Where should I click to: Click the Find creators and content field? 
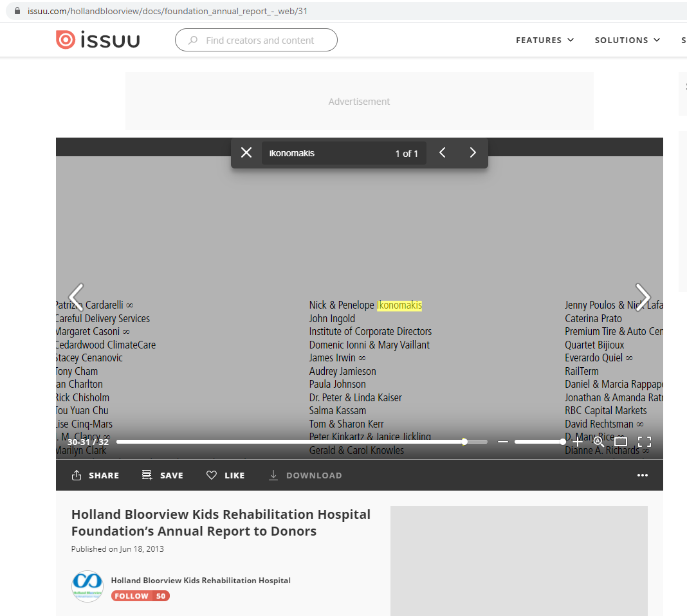point(256,41)
